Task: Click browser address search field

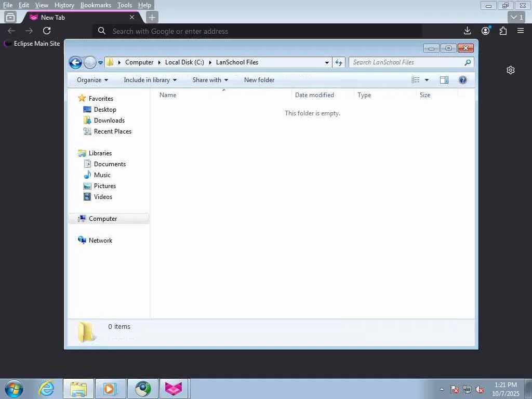Action: 258,31
